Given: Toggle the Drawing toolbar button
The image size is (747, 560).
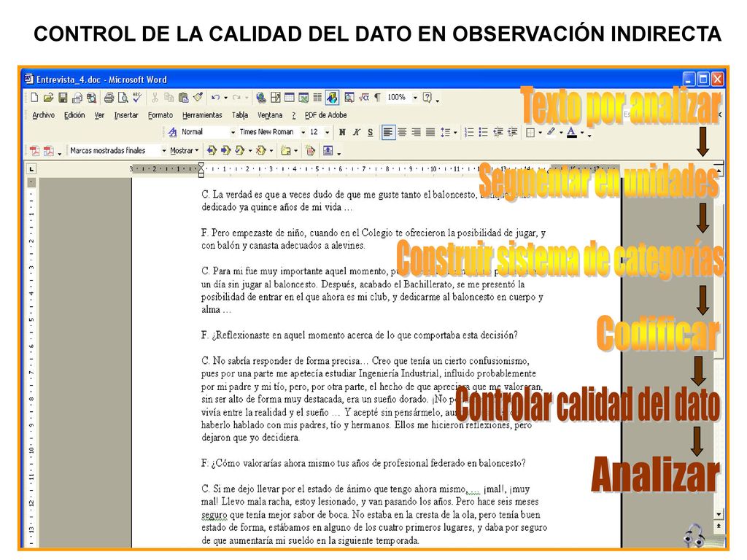Looking at the screenshot, I should 332,98.
